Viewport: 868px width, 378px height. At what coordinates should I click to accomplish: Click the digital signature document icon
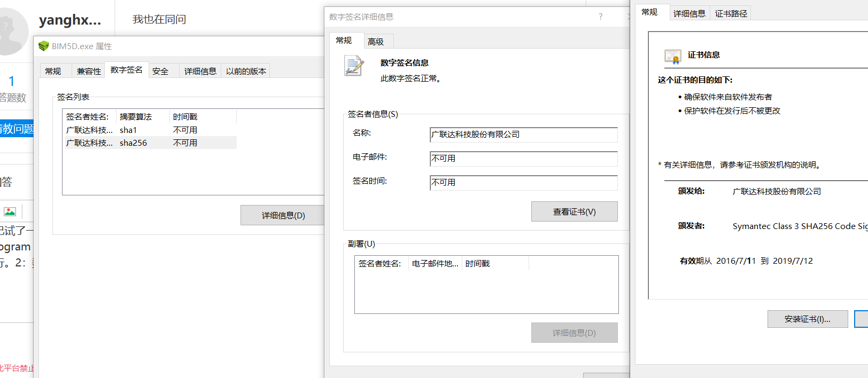coord(353,66)
